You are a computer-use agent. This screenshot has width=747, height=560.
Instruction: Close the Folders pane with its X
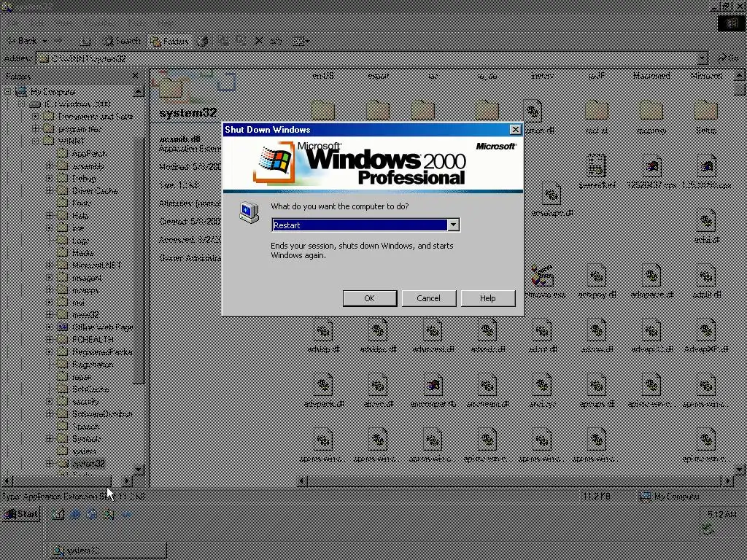coord(135,76)
